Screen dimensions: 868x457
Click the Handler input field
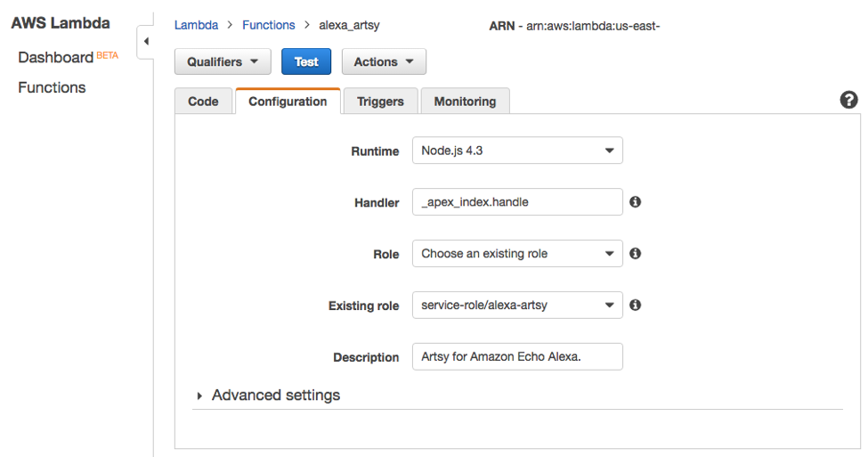click(517, 202)
